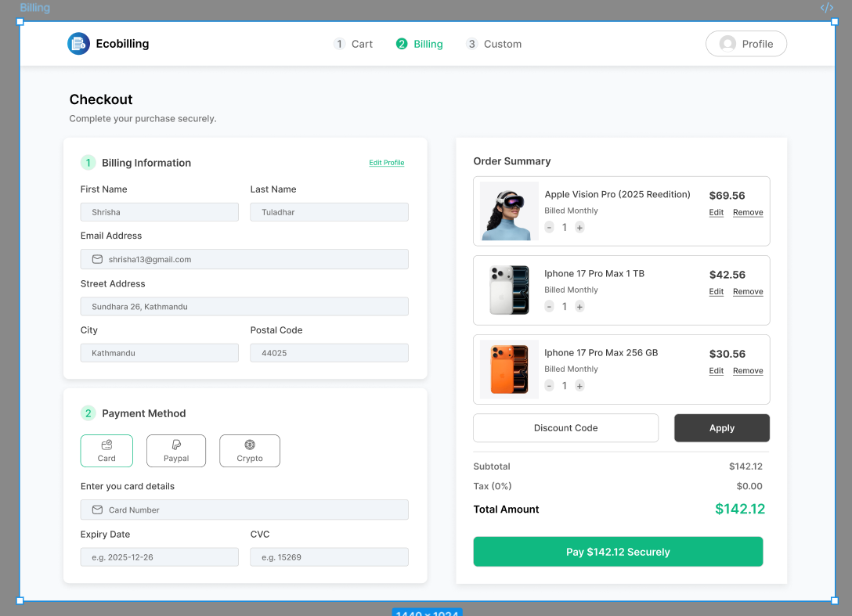Click the Ecobilling logo icon
852x616 pixels.
[78, 44]
